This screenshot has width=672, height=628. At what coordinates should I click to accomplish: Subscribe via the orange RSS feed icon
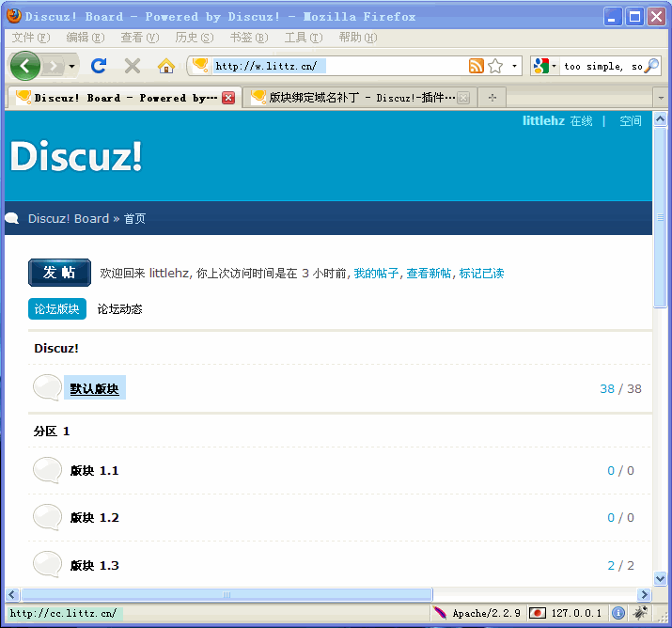(x=477, y=66)
